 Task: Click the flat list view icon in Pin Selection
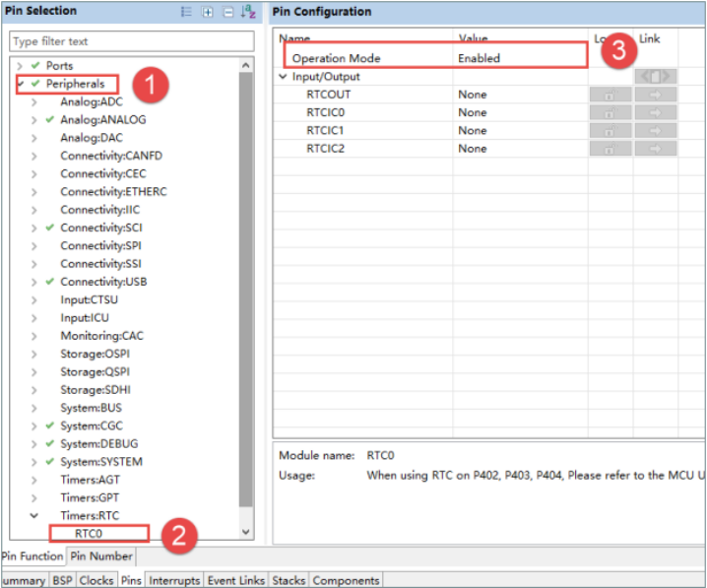[x=186, y=12]
